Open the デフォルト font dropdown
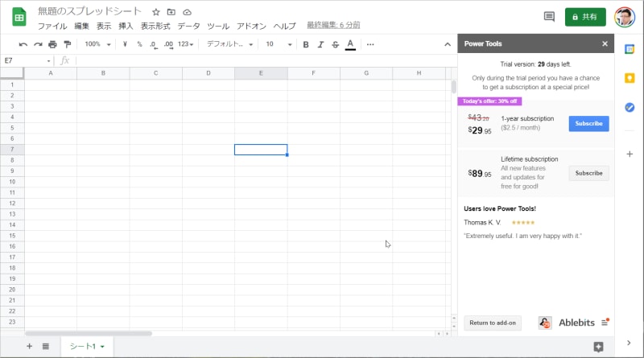 pos(229,44)
